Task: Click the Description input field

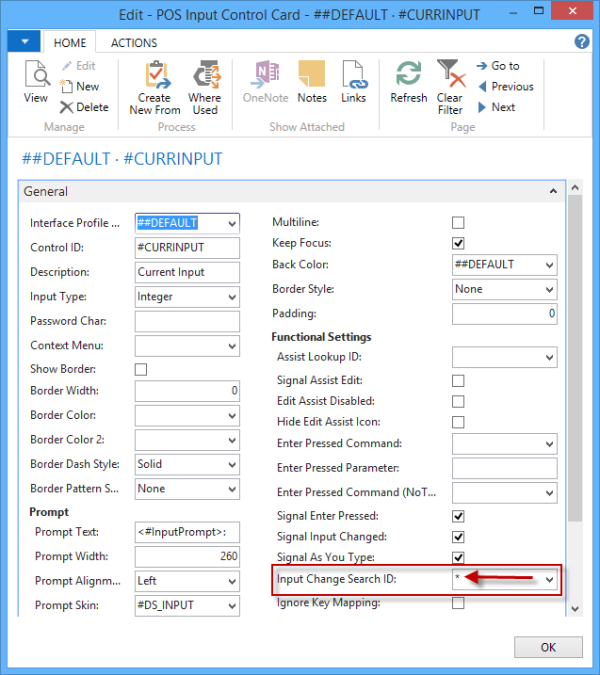Action: tap(187, 272)
